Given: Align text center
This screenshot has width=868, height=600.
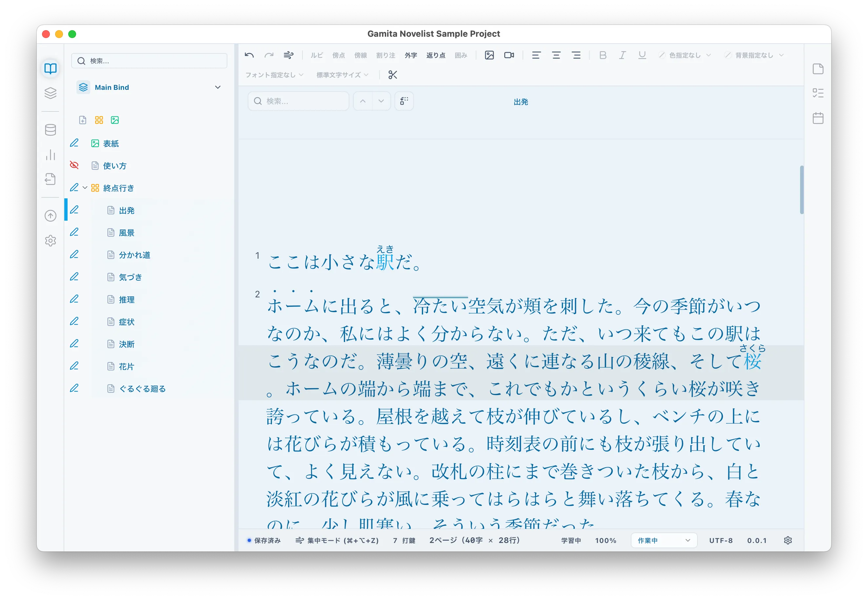Looking at the screenshot, I should coord(556,55).
